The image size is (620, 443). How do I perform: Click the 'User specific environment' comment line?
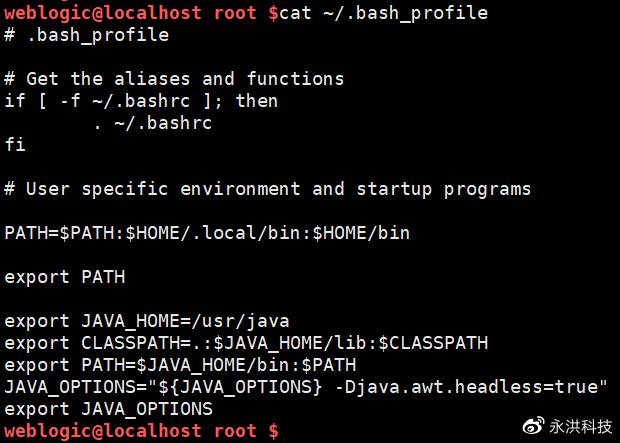[267, 189]
